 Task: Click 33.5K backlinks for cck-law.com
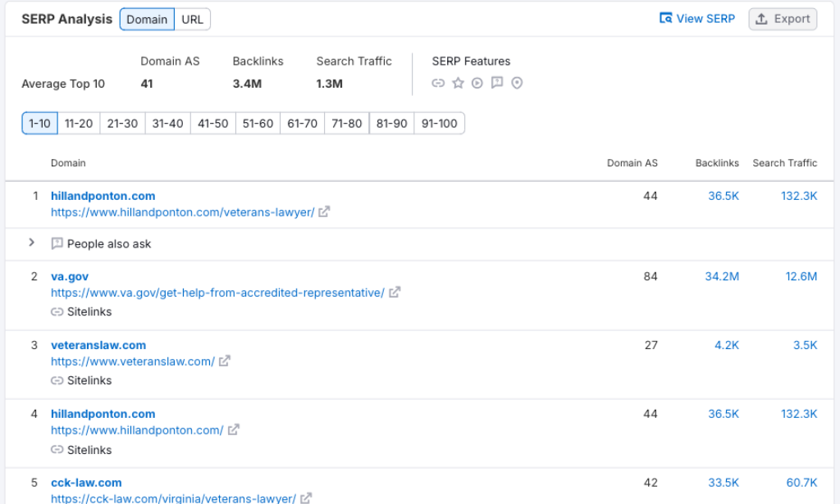click(x=724, y=483)
